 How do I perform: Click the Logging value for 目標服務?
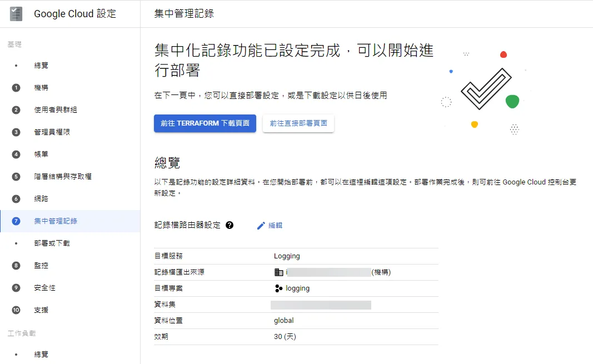tap(287, 256)
